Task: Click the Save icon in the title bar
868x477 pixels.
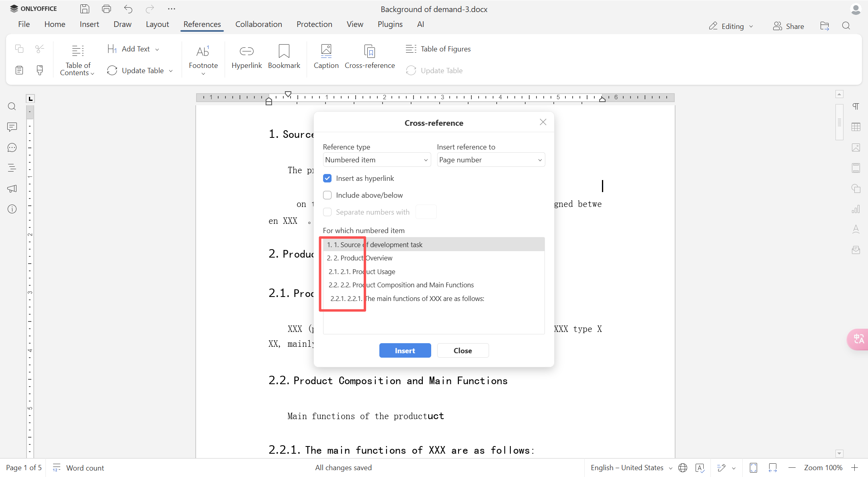Action: click(x=84, y=9)
